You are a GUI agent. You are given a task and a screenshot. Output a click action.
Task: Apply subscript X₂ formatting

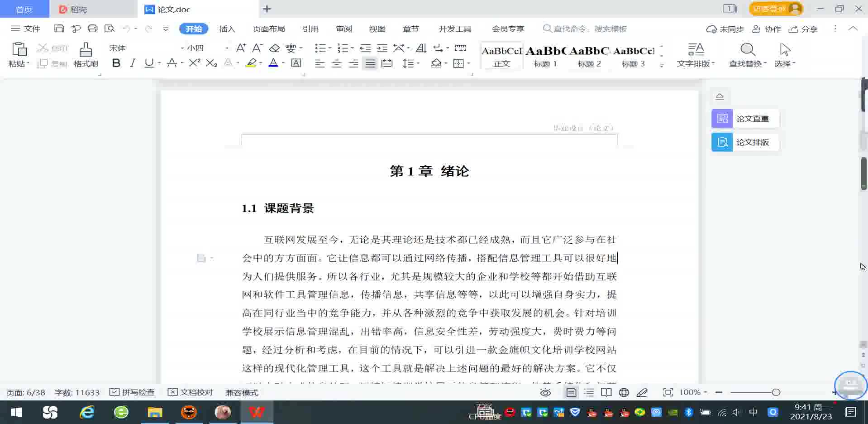211,63
